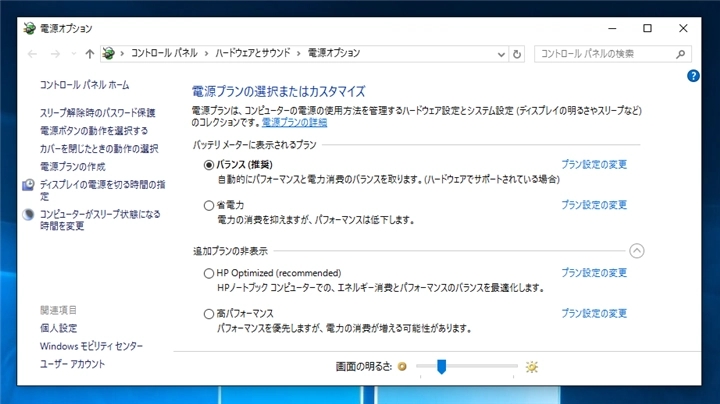Expand the address bar history dropdown

pos(501,54)
